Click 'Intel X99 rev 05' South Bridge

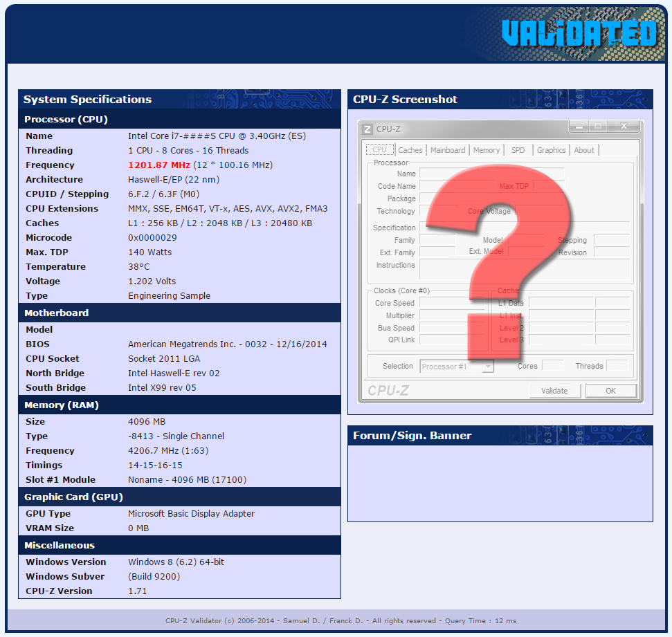coord(162,388)
